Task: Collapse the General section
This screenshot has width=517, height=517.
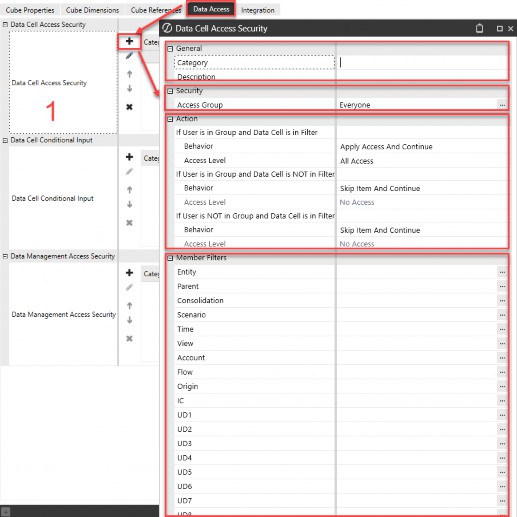Action: click(170, 49)
